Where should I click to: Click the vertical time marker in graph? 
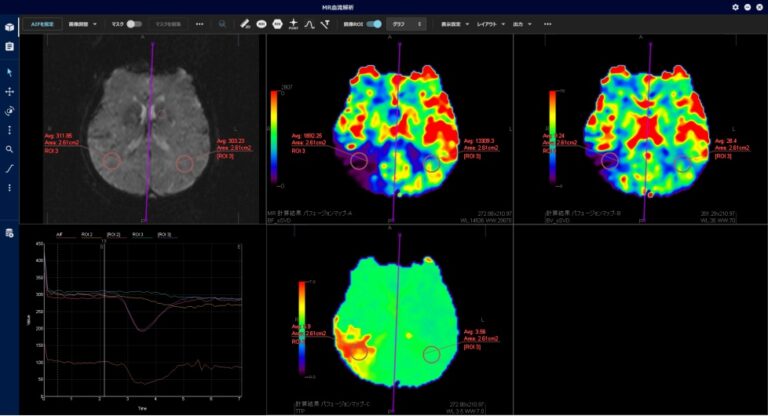click(104, 320)
